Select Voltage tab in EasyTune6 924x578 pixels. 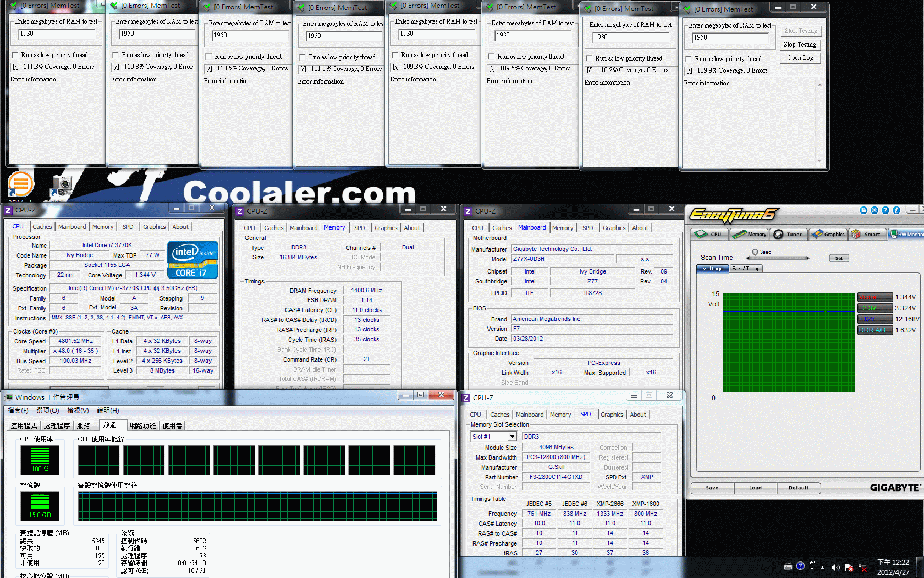(713, 269)
